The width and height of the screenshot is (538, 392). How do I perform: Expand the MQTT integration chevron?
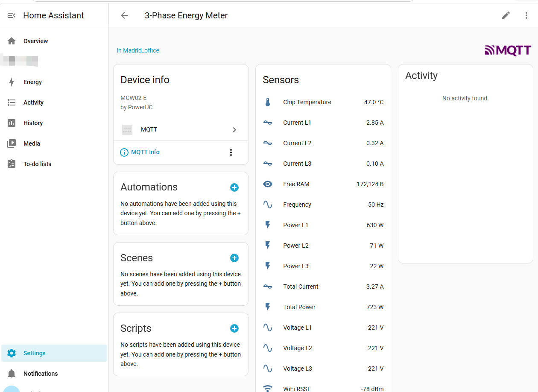pos(234,130)
